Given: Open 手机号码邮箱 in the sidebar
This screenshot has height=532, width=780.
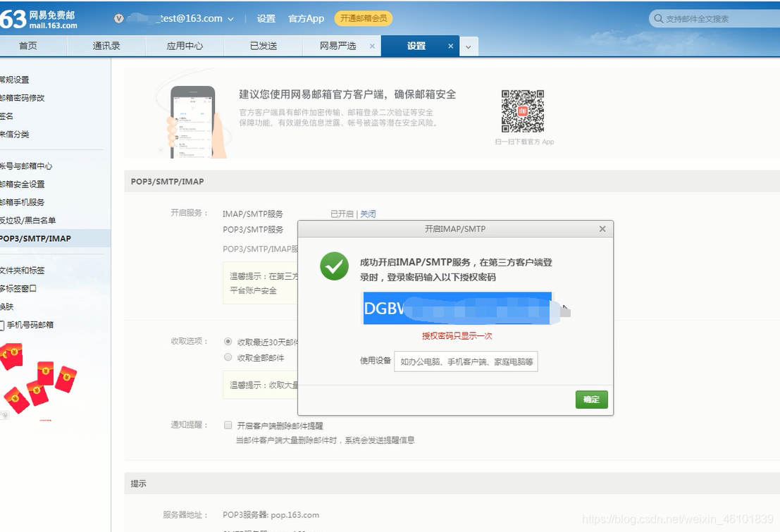Looking at the screenshot, I should [x=30, y=325].
